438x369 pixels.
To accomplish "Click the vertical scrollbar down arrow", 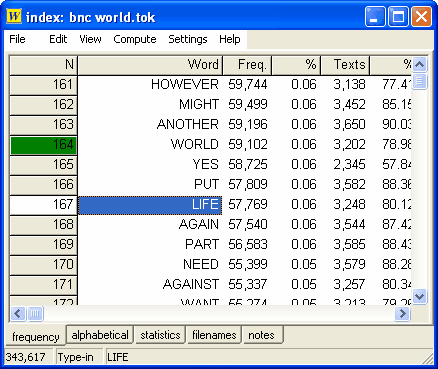I will [x=420, y=296].
